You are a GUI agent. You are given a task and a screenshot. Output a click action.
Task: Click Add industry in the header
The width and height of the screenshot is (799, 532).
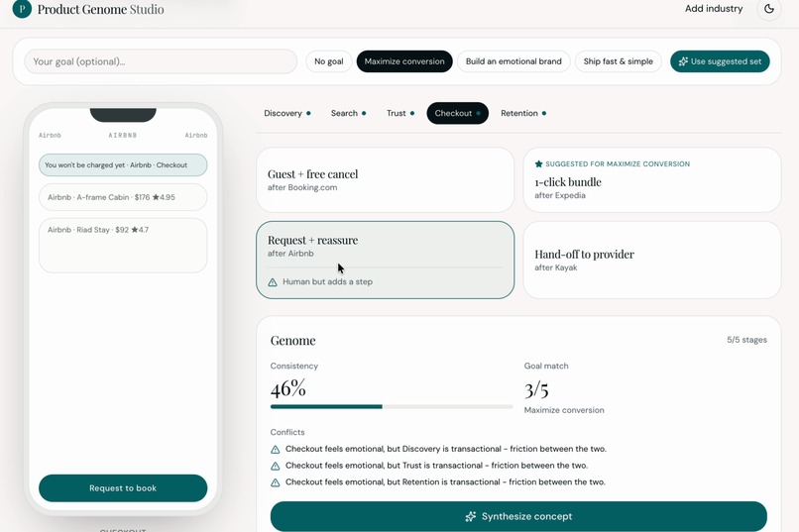[714, 9]
